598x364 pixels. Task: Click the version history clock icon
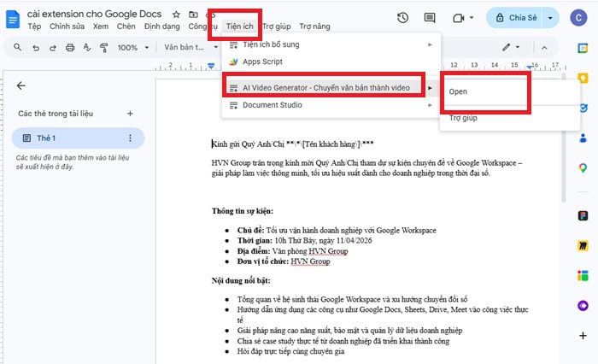coord(403,18)
